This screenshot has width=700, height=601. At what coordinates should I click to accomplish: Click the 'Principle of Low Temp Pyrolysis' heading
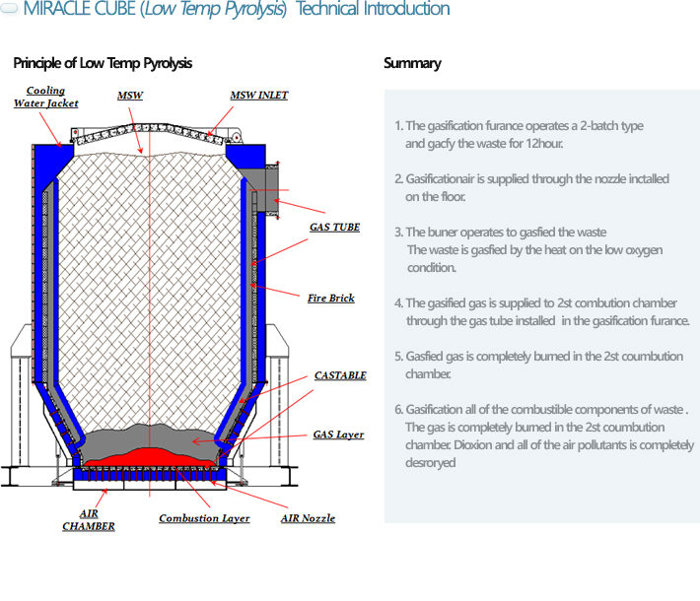click(103, 63)
